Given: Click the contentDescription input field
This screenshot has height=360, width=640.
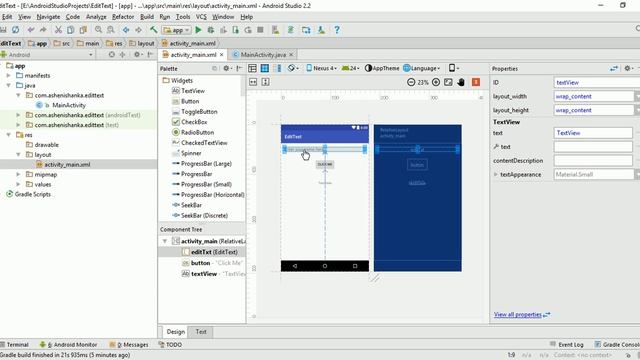Looking at the screenshot, I should (593, 161).
